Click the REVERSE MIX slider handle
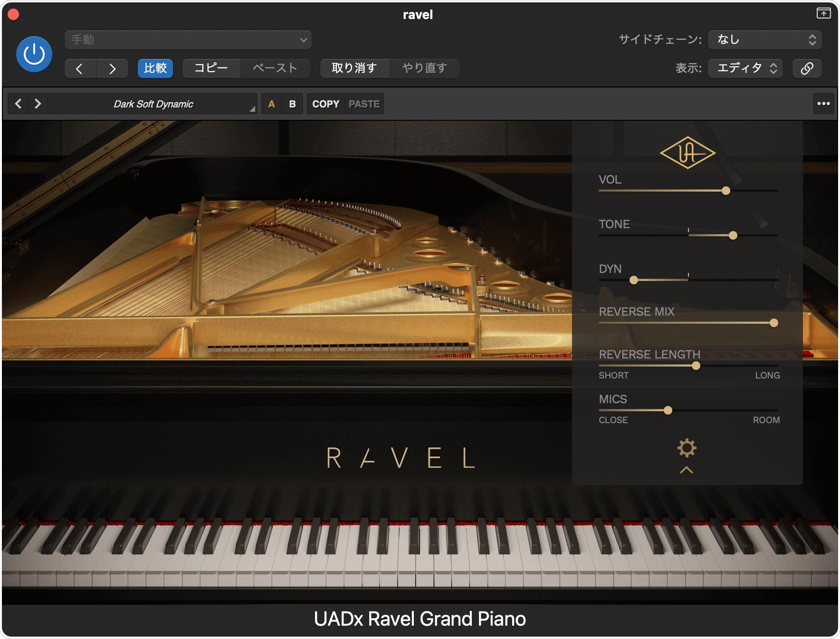This screenshot has width=840, height=639. pos(774,323)
